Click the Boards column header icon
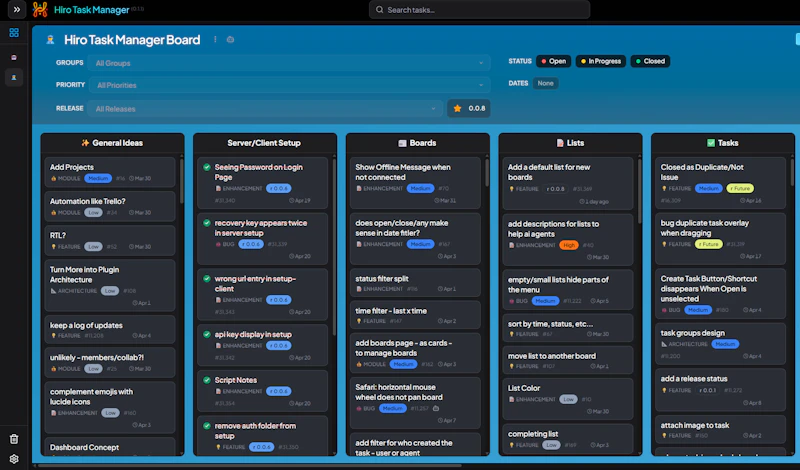800x470 pixels. click(x=402, y=143)
